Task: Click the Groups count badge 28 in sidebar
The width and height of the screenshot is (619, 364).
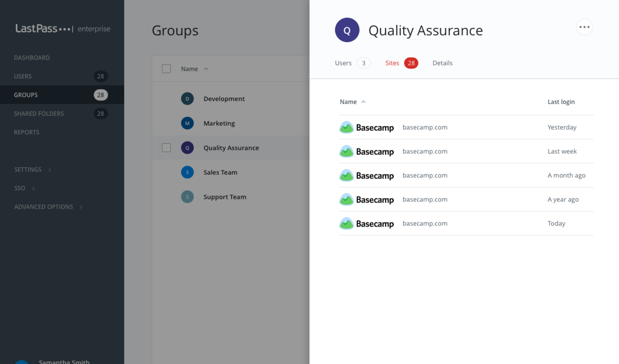Action: tap(101, 95)
